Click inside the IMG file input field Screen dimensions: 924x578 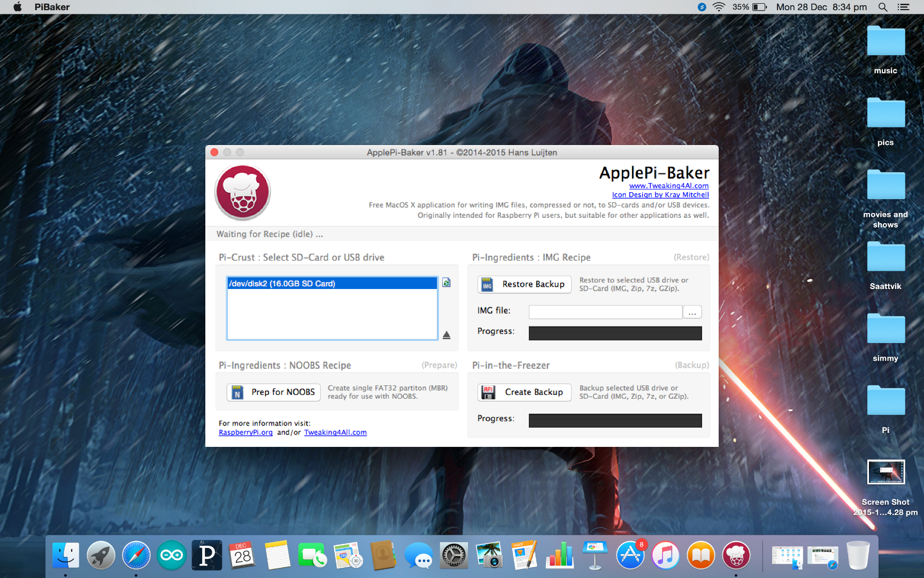click(605, 311)
